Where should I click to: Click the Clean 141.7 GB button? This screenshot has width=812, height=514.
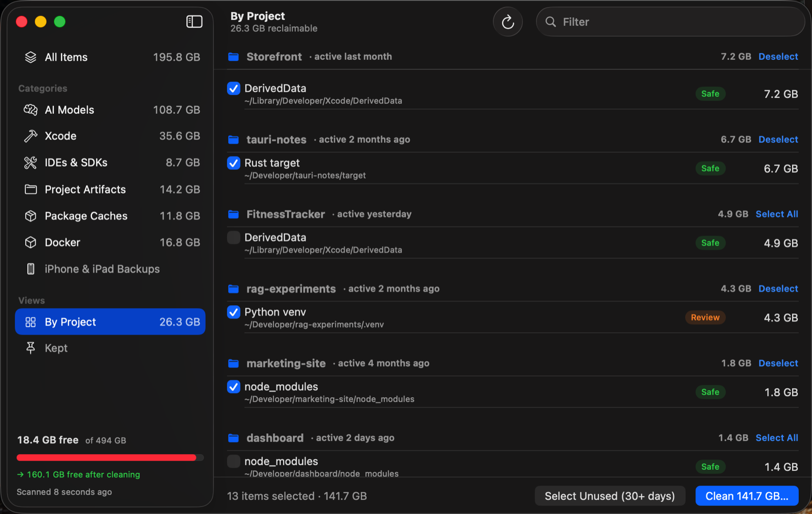pyautogui.click(x=747, y=496)
